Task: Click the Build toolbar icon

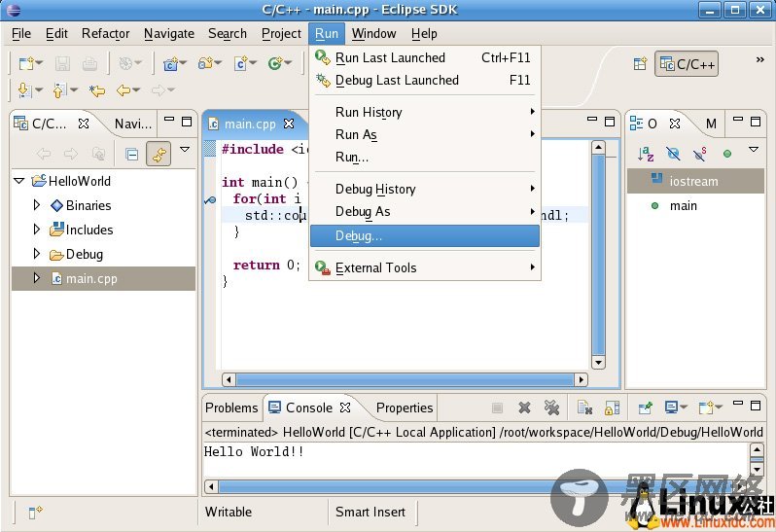Action: 125,63
